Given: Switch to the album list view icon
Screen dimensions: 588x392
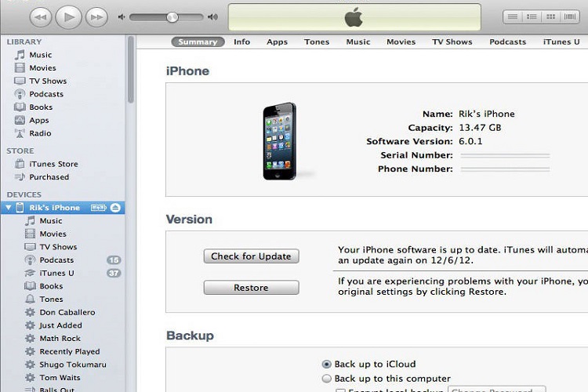Looking at the screenshot, I should [x=532, y=16].
